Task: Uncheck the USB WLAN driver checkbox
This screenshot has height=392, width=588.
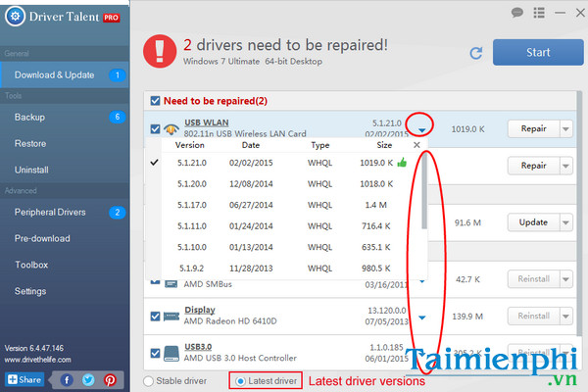Action: click(x=155, y=129)
